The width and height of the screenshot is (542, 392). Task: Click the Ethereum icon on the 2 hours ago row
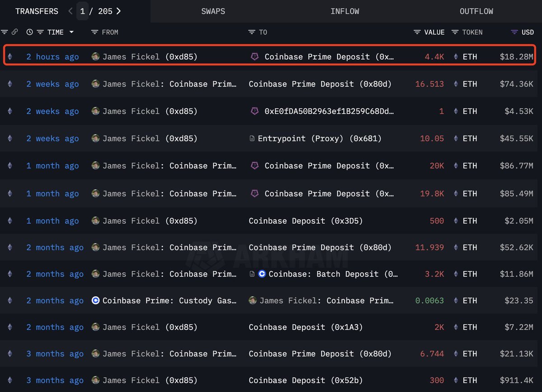click(x=10, y=57)
